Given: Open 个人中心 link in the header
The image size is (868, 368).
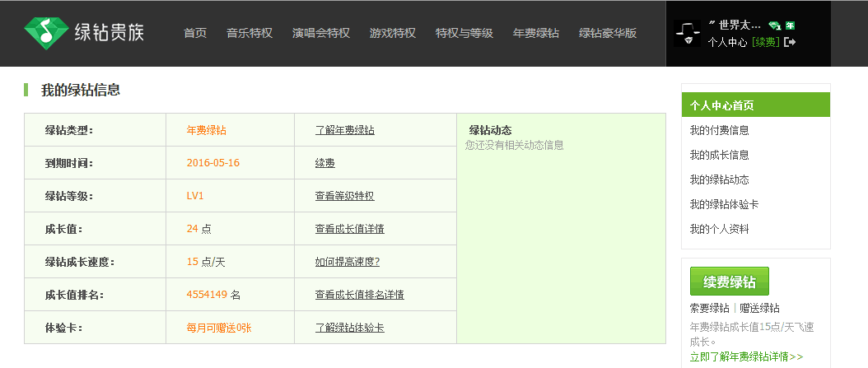Looking at the screenshot, I should tap(727, 42).
